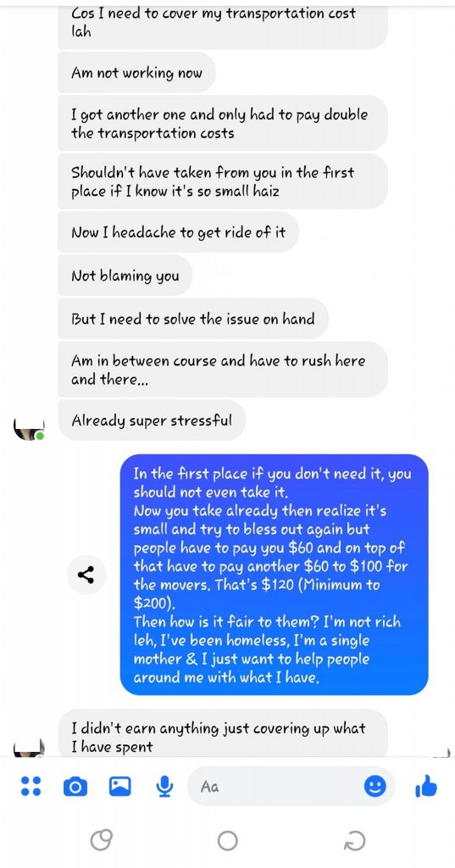The width and height of the screenshot is (455, 868).
Task: Select 'Now I headache to get ride of it' message
Action: pos(178,232)
